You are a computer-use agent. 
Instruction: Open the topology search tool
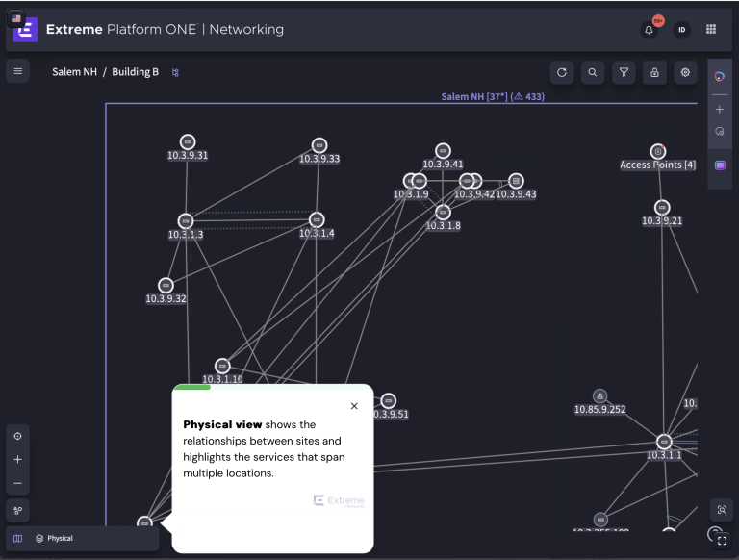(x=593, y=72)
